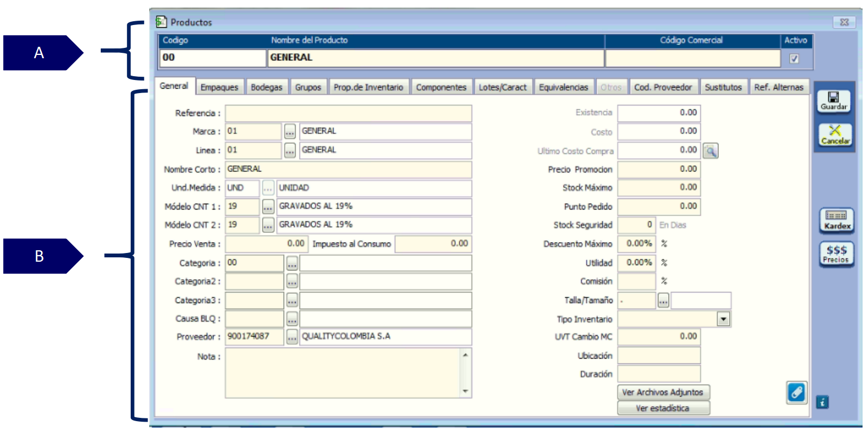868x432 pixels.
Task: Switch to the Empaques tab
Action: [x=219, y=87]
